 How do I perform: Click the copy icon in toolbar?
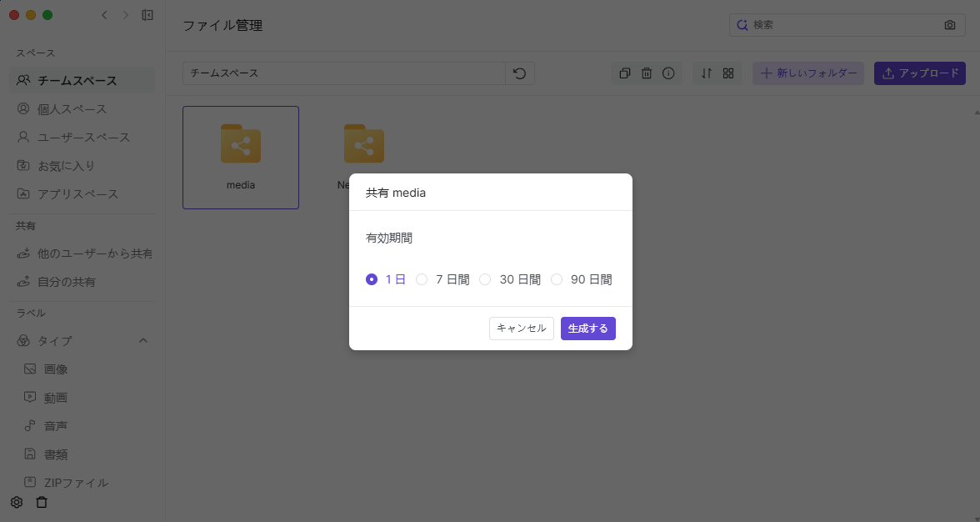(x=625, y=73)
